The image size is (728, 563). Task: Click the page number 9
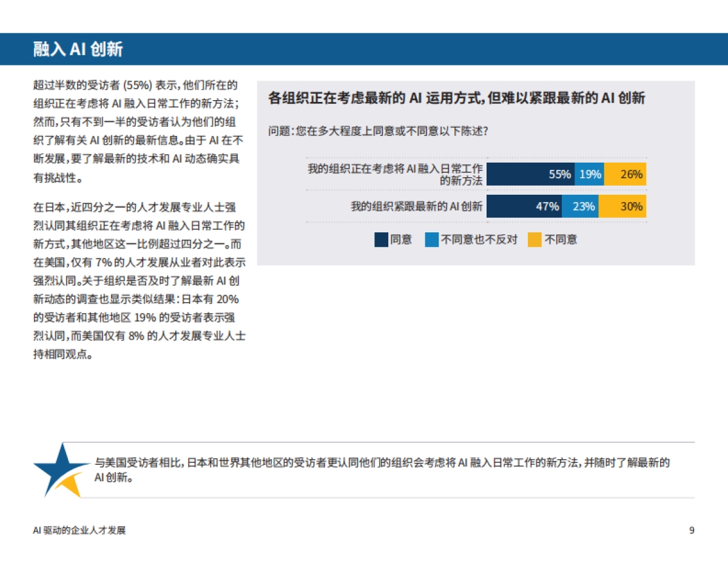point(692,529)
